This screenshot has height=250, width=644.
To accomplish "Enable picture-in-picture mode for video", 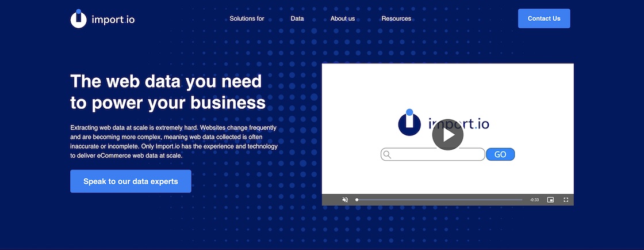I will click(x=550, y=200).
